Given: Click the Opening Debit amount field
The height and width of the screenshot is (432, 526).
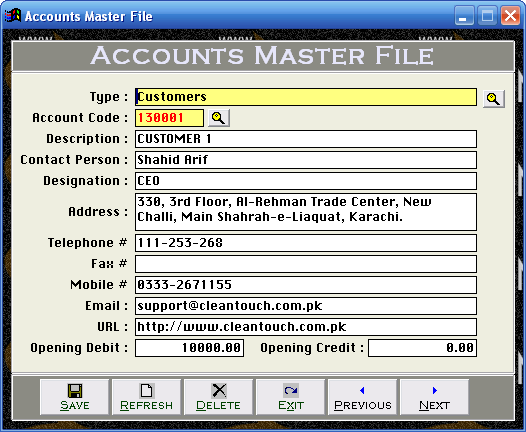Looking at the screenshot, I should (x=189, y=348).
